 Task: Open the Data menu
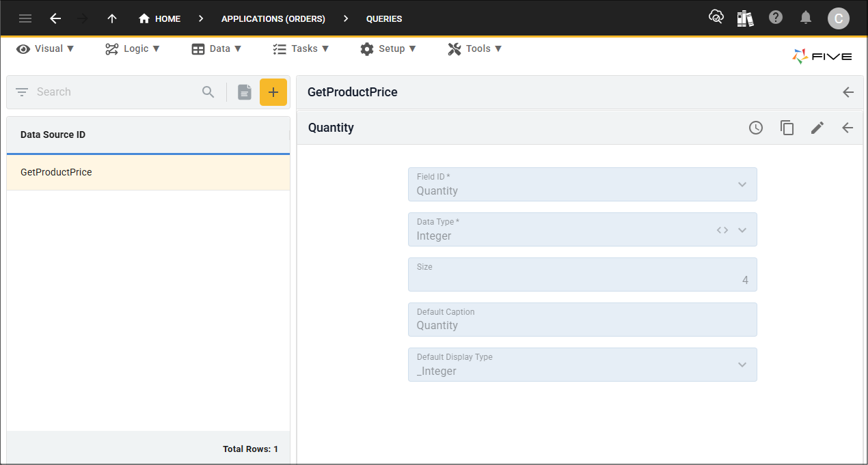[216, 48]
